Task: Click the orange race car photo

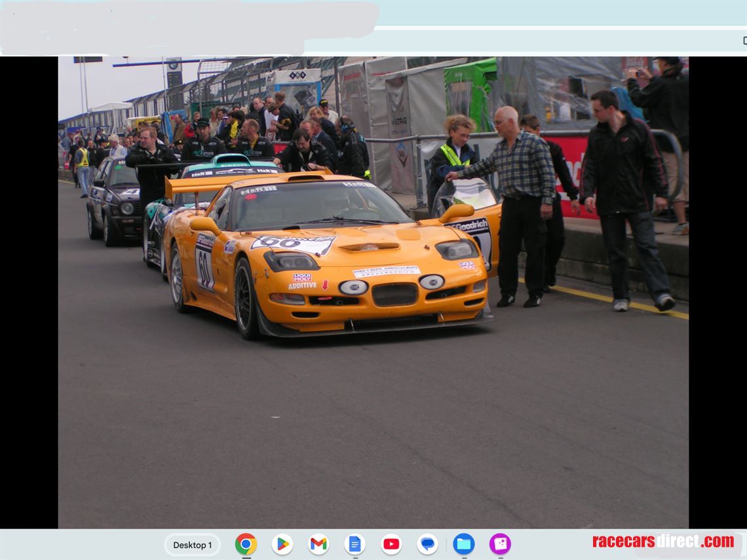Action: pos(373,292)
